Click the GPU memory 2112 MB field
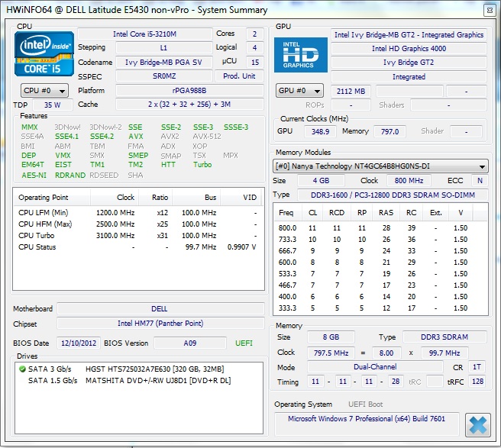 tap(351, 92)
